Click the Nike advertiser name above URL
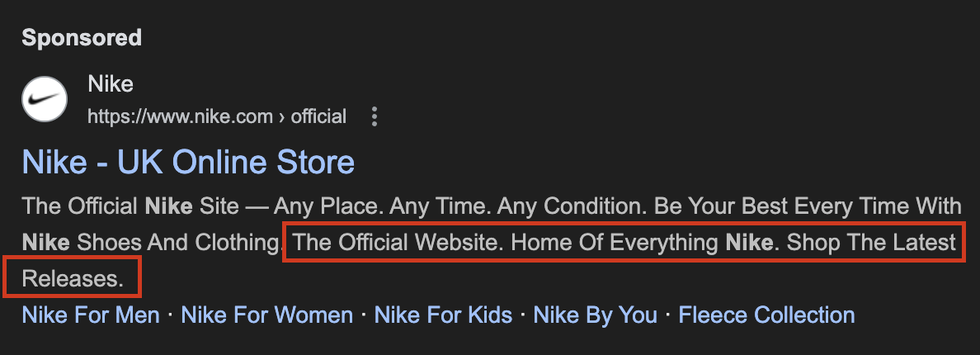This screenshot has height=355, width=980. click(111, 83)
